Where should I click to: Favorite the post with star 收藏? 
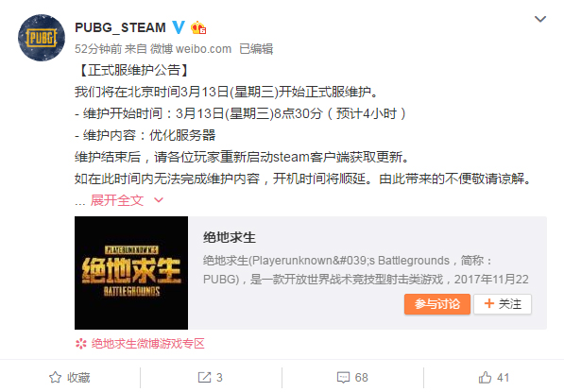(70, 378)
